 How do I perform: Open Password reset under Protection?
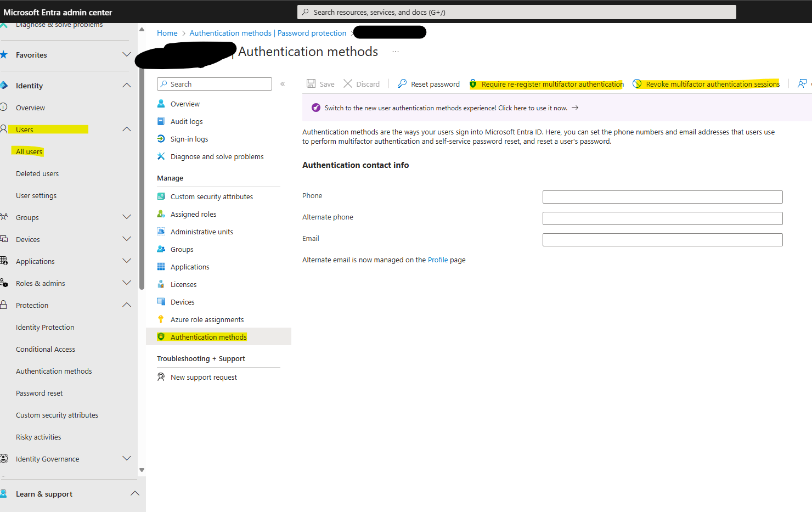coord(40,393)
